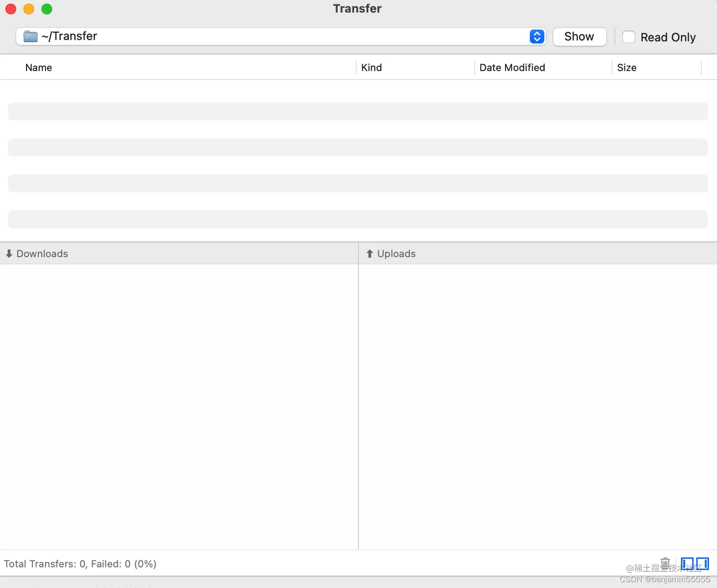Select the Downloads panel header

pos(179,253)
